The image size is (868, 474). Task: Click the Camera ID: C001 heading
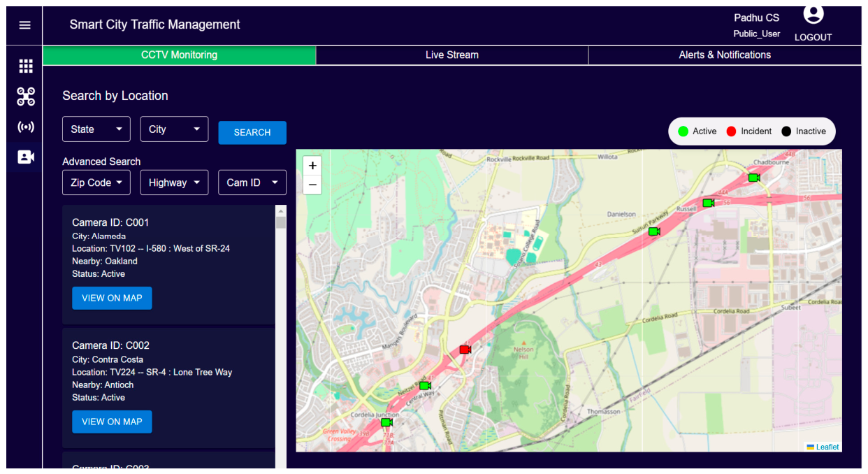click(110, 222)
